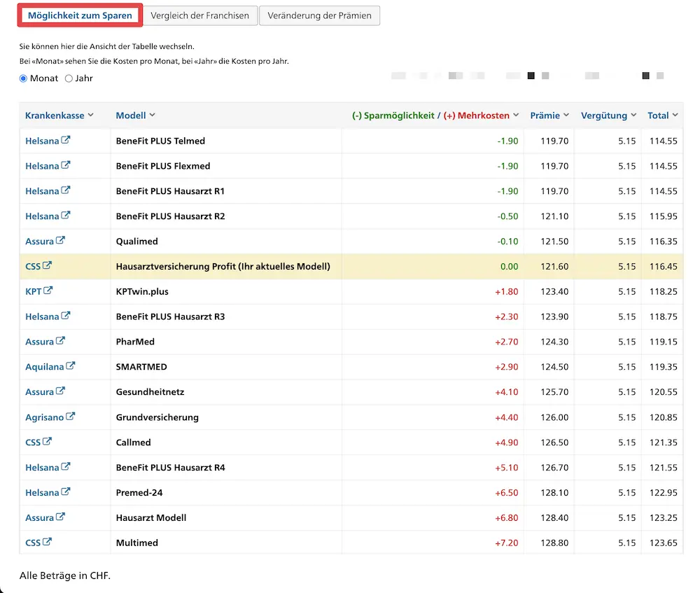The image size is (700, 593).
Task: Click Prämie value 121.60 in highlighted row
Action: pos(554,267)
